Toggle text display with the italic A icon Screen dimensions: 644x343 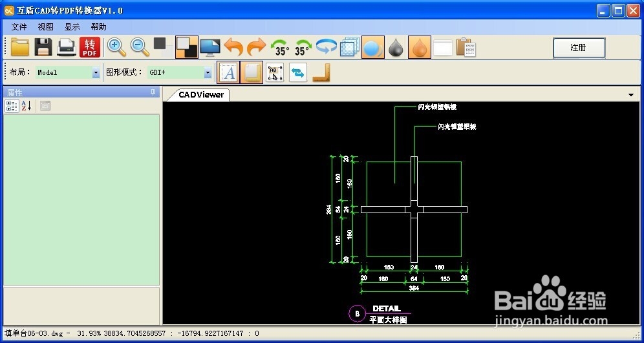[x=228, y=72]
